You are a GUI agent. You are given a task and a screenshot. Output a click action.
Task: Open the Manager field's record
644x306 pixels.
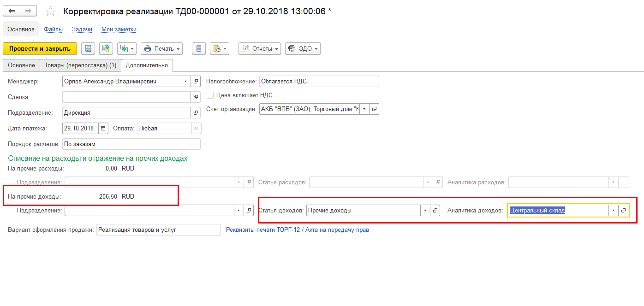coord(196,82)
